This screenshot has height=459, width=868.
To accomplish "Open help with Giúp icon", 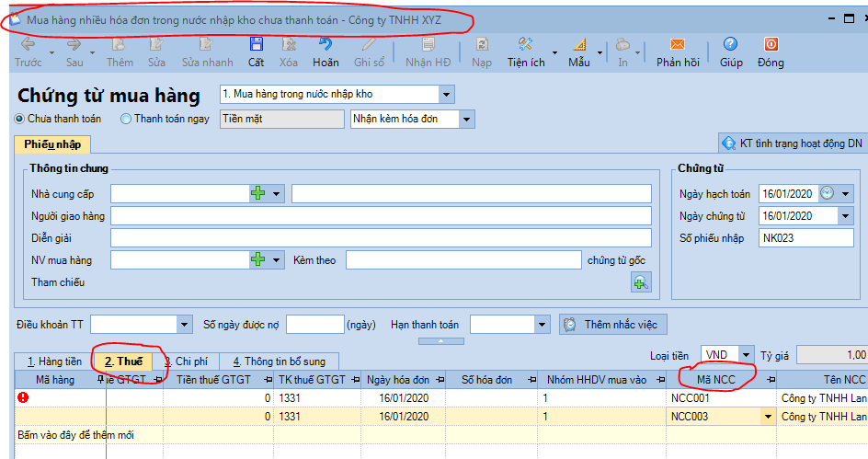I will 731,44.
